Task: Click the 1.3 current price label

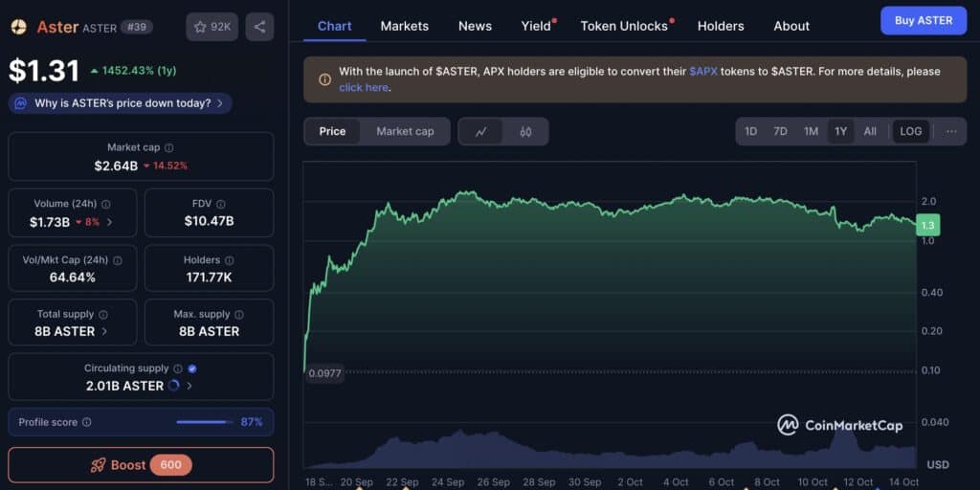Action: click(x=927, y=225)
